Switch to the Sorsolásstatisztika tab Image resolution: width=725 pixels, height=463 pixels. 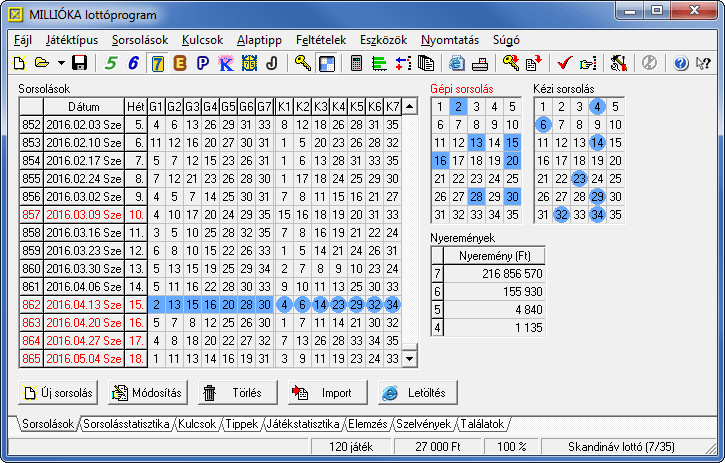[x=126, y=424]
